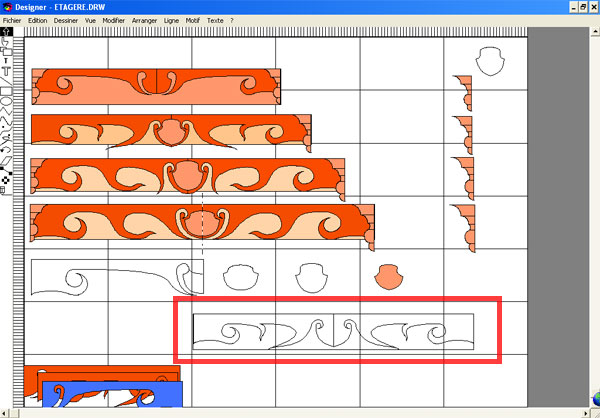The height and width of the screenshot is (418, 600).
Task: Select the small T text tool
Action: [6, 61]
